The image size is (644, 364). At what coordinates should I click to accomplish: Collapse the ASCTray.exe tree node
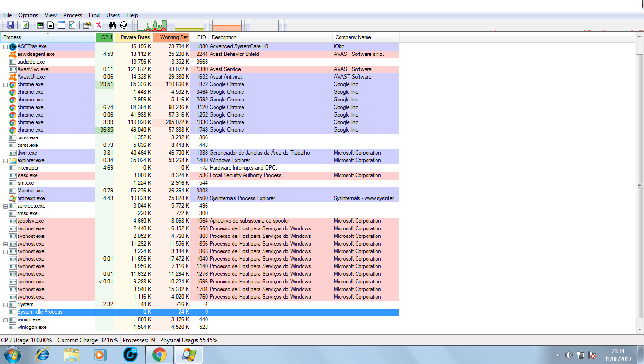pyautogui.click(x=5, y=46)
